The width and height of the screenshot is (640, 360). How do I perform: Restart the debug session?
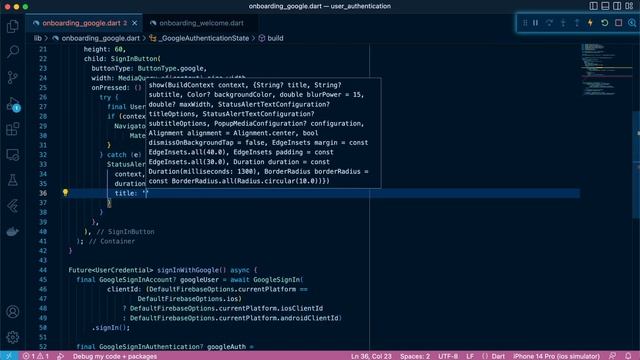604,23
